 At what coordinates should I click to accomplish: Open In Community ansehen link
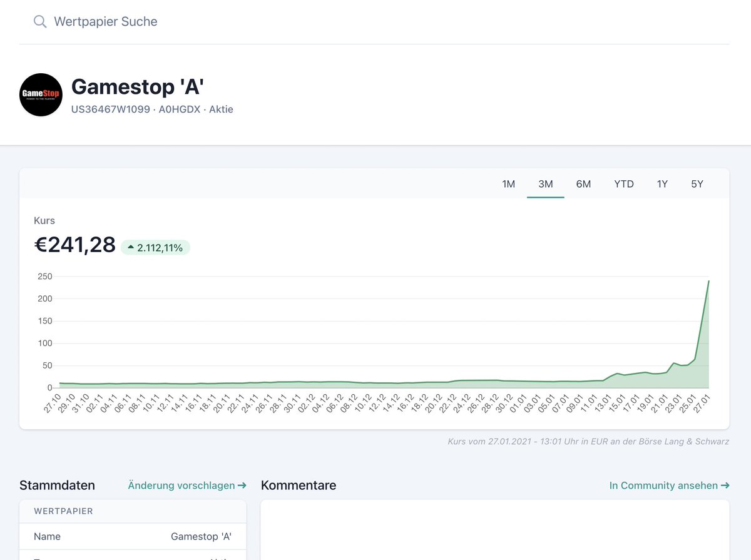point(670,486)
